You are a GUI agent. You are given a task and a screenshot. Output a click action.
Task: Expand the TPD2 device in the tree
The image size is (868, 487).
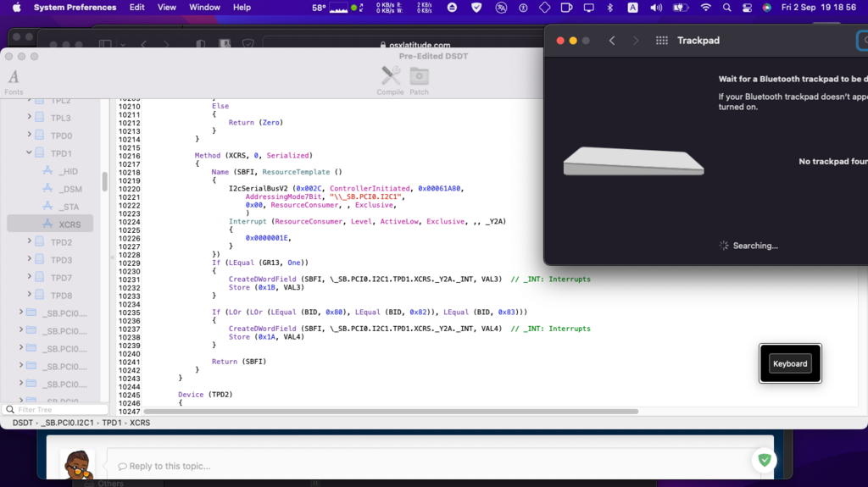coord(29,241)
